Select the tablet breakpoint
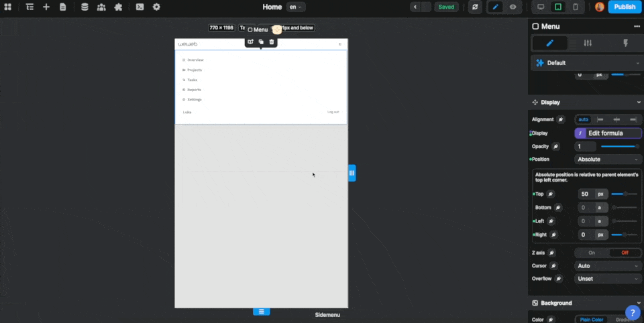This screenshot has height=323, width=644. [x=558, y=7]
